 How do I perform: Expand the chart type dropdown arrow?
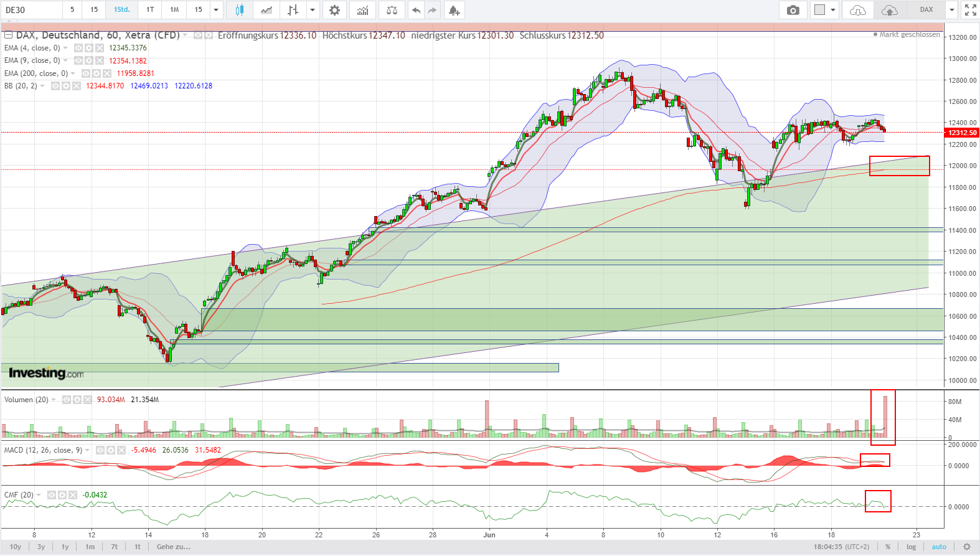tap(313, 10)
